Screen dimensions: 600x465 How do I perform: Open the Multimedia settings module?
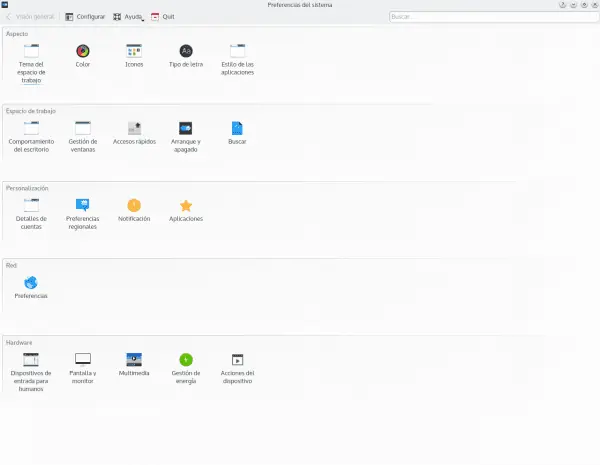[x=134, y=365]
